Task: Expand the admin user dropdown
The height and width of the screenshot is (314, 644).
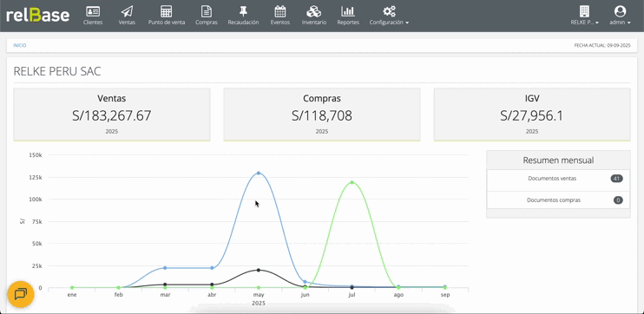Action: 620,23
